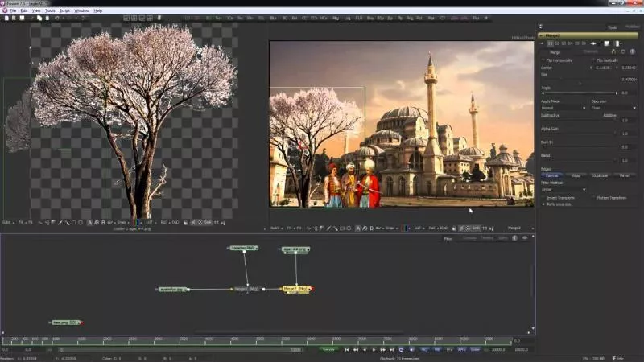Image resolution: width=644 pixels, height=362 pixels.
Task: Adjust the Angle slider
Action: 578,93
